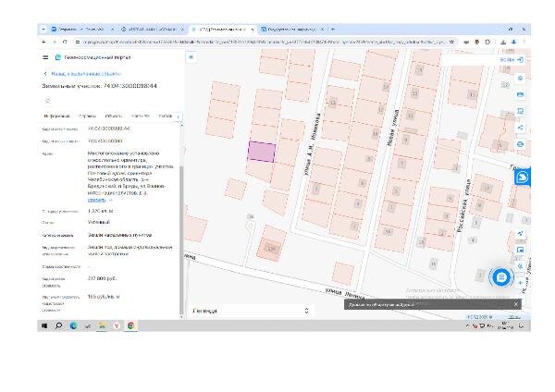Zoom in the map with plus
The image size is (555, 392).
point(520,283)
